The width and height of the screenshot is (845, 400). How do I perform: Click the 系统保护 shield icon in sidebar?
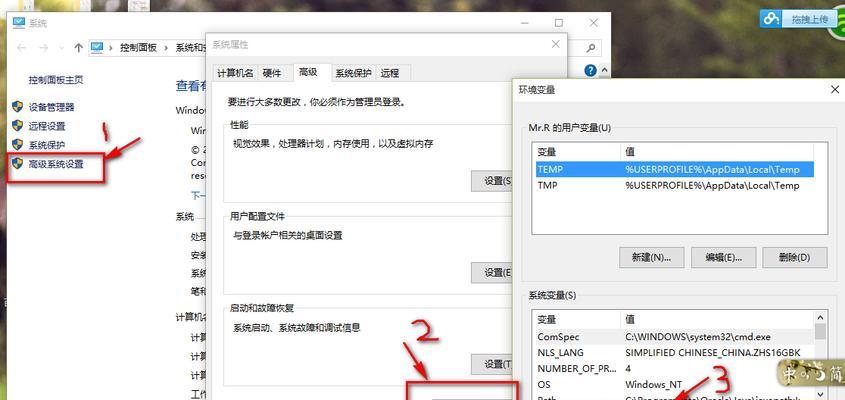[17, 144]
